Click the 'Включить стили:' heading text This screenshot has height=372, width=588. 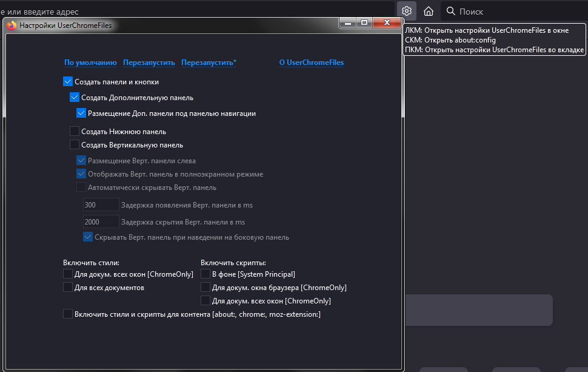point(91,263)
